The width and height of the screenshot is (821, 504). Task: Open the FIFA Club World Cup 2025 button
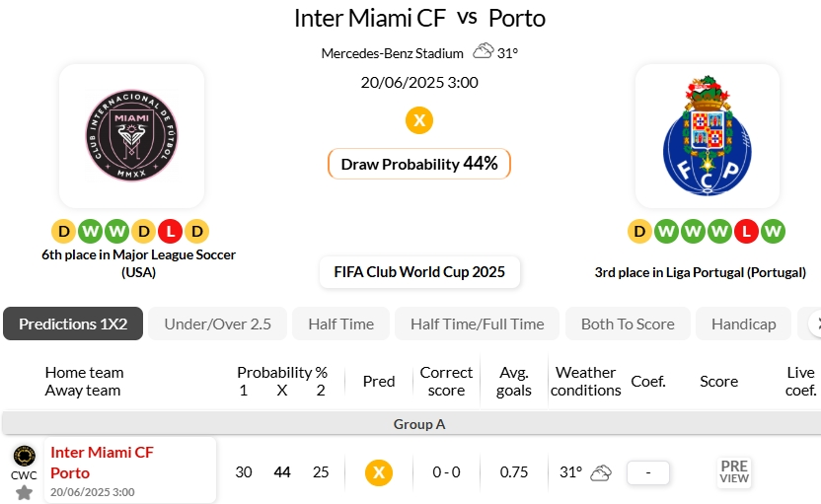point(419,272)
